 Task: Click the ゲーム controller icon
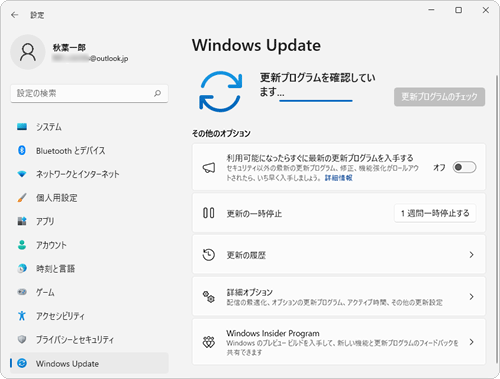pyautogui.click(x=22, y=292)
